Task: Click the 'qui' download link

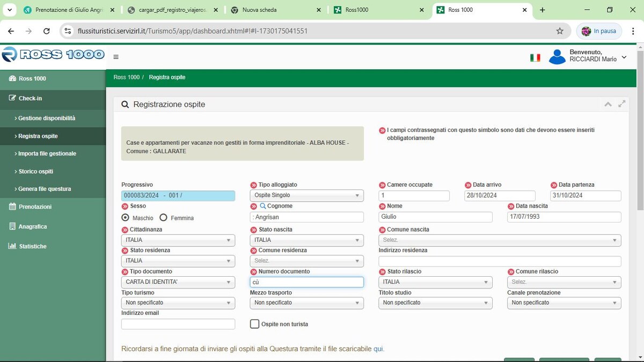Action: (x=378, y=349)
